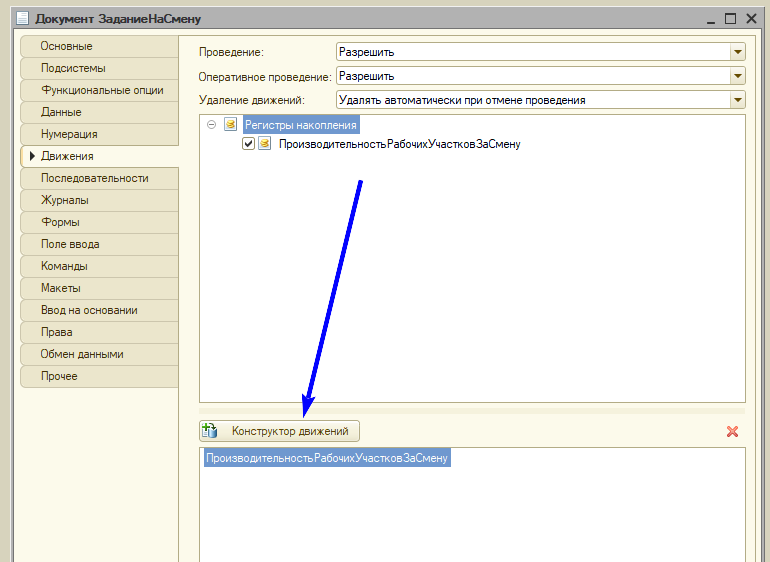Open the Удаление движений dropdown
The width and height of the screenshot is (770, 562).
point(738,100)
